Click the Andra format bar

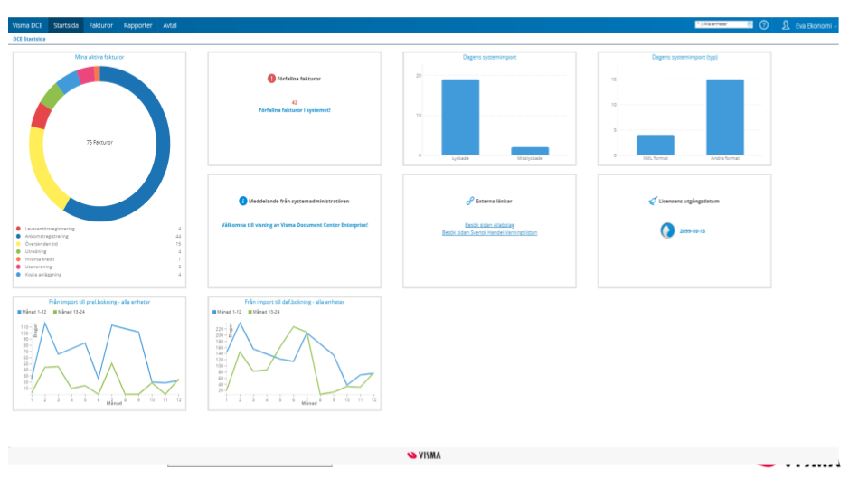(725, 117)
